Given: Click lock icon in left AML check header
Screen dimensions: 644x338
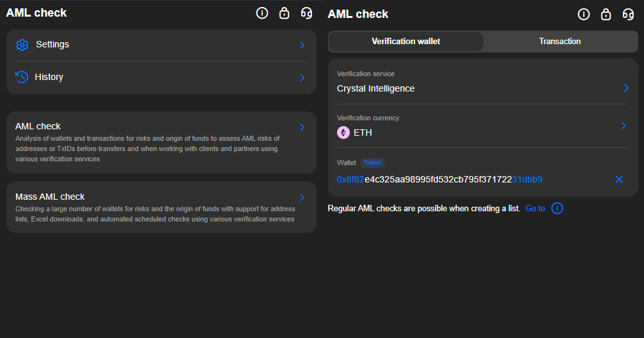Looking at the screenshot, I should (284, 13).
